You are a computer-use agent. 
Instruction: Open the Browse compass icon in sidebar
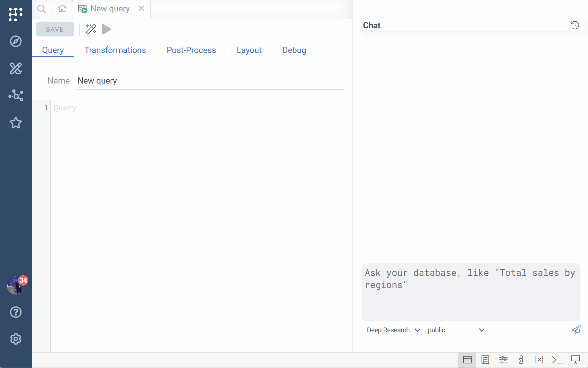pyautogui.click(x=15, y=41)
